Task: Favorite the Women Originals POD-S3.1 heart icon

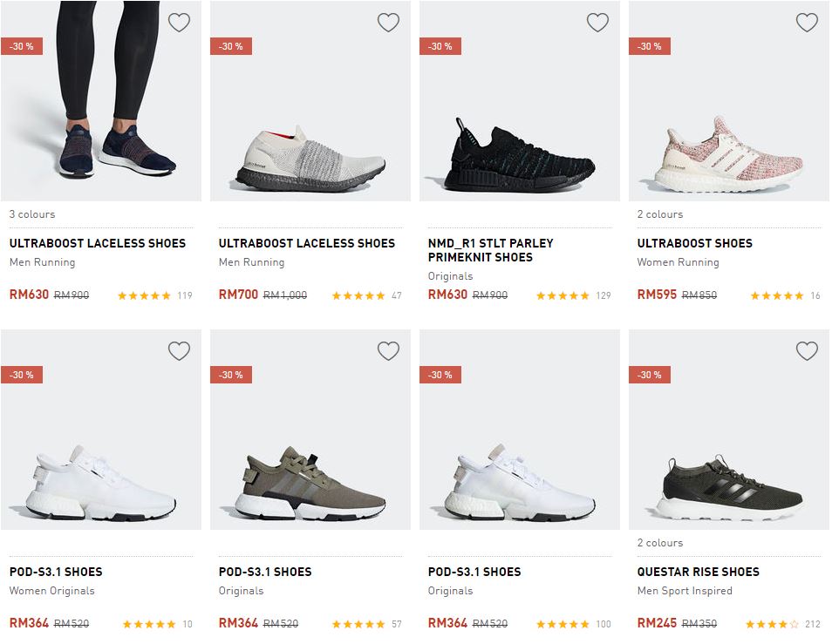Action: 179,351
